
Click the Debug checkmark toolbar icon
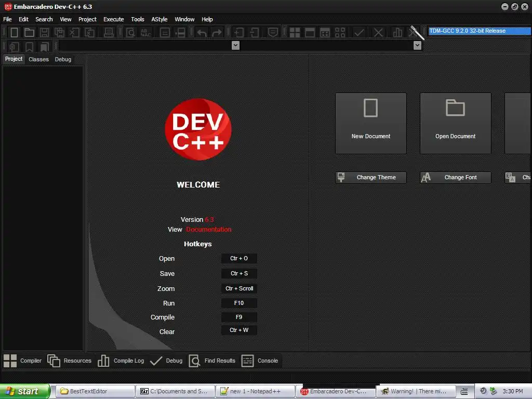(x=359, y=33)
